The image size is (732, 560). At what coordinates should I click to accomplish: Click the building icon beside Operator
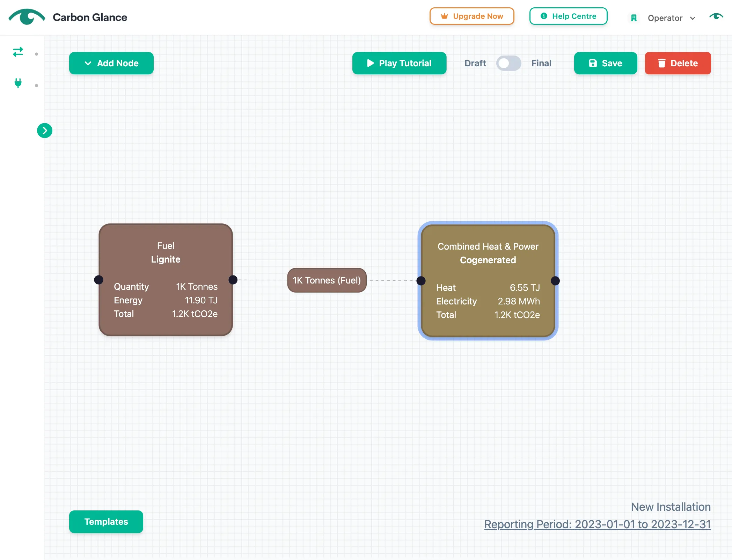tap(634, 18)
